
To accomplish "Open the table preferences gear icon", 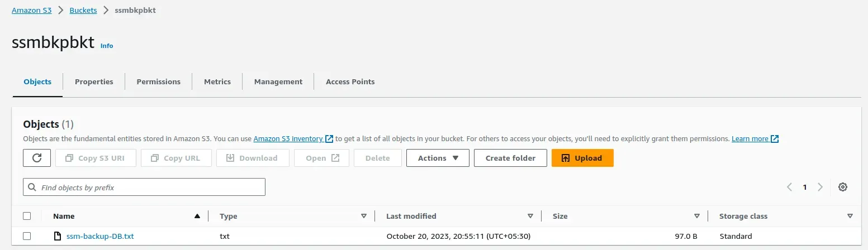I will tap(843, 187).
